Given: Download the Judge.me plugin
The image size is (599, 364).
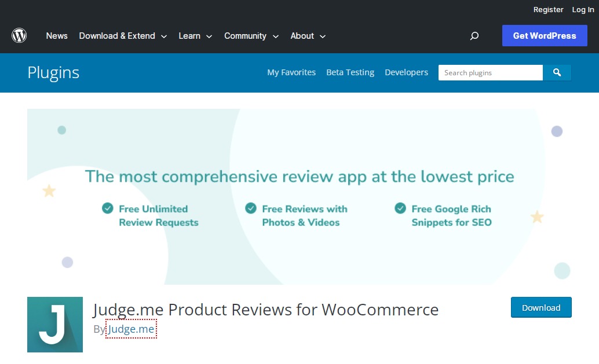Looking at the screenshot, I should click(541, 307).
